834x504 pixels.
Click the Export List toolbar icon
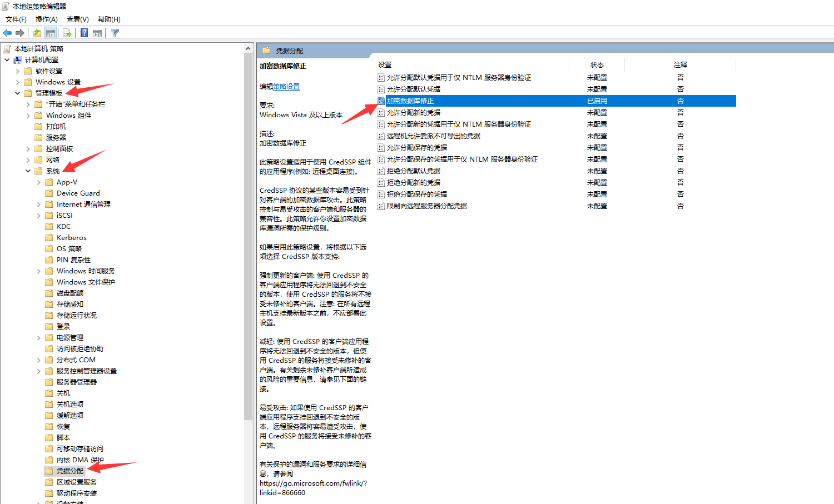pyautogui.click(x=67, y=33)
